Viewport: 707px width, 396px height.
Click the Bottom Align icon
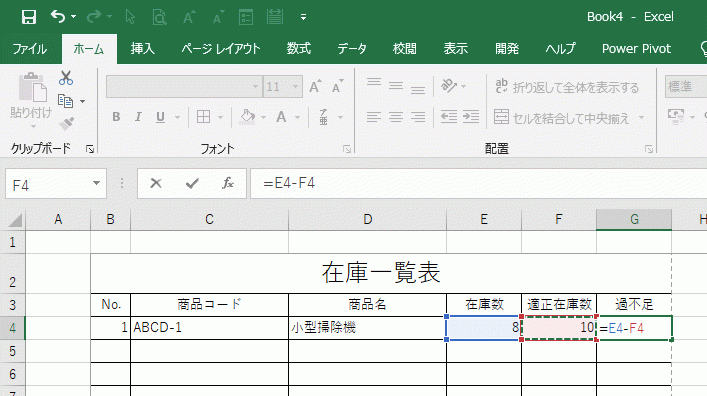click(x=418, y=89)
